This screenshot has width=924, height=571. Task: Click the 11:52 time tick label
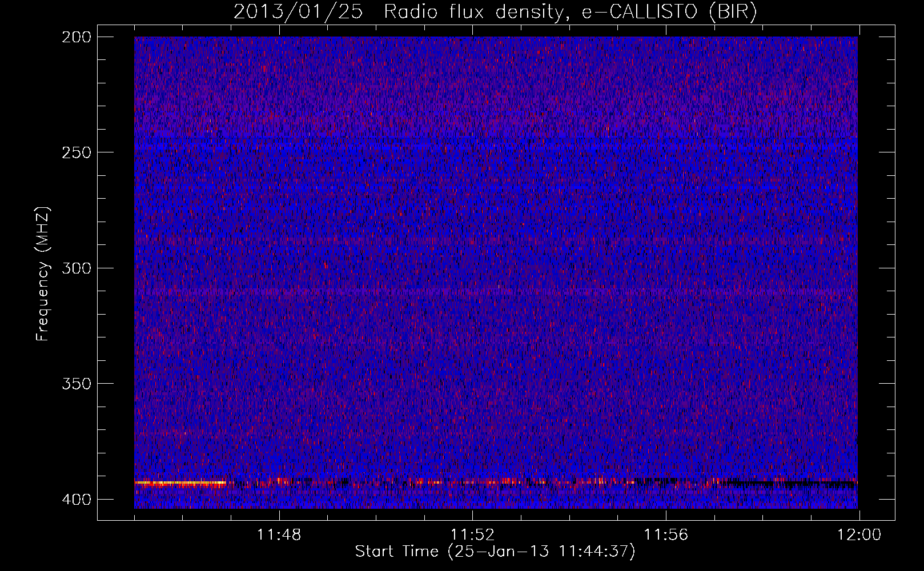coord(472,535)
